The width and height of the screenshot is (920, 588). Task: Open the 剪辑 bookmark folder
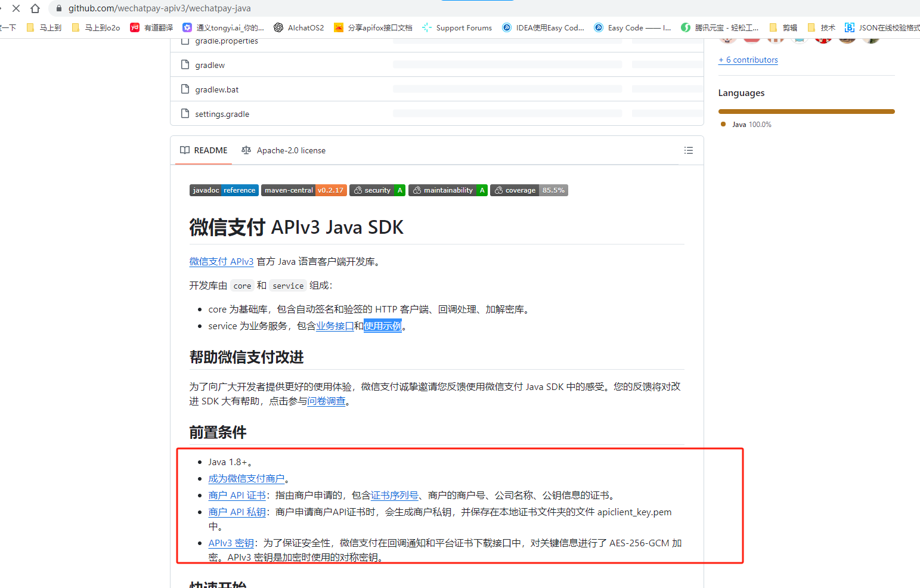point(783,27)
